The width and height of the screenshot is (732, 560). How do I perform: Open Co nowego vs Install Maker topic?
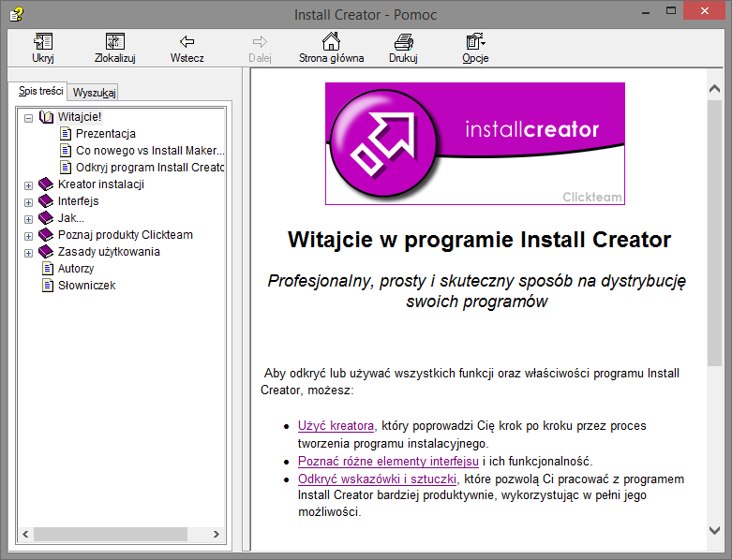coord(149,151)
